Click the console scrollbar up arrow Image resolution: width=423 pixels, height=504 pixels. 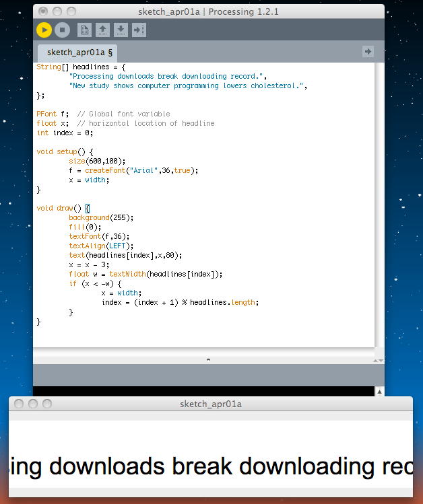pyautogui.click(x=380, y=392)
